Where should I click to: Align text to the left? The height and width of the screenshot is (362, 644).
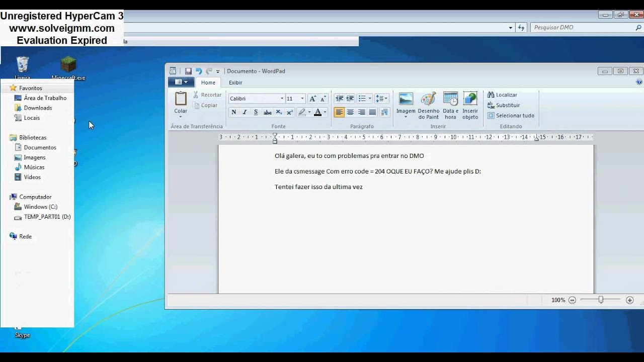point(339,112)
